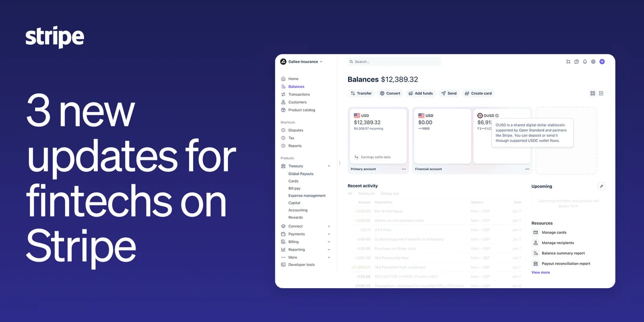Open the help question mark icon

pyautogui.click(x=576, y=62)
